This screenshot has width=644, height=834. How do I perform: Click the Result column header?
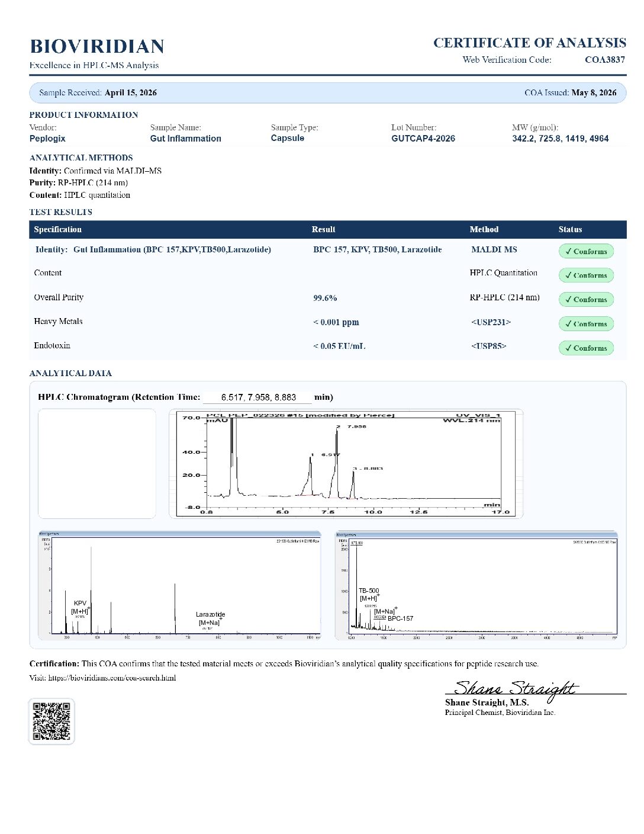[323, 229]
